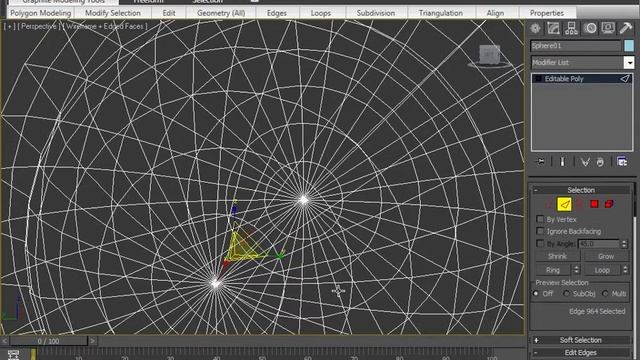The width and height of the screenshot is (640, 360).
Task: Click the Shrink button
Action: (x=557, y=256)
